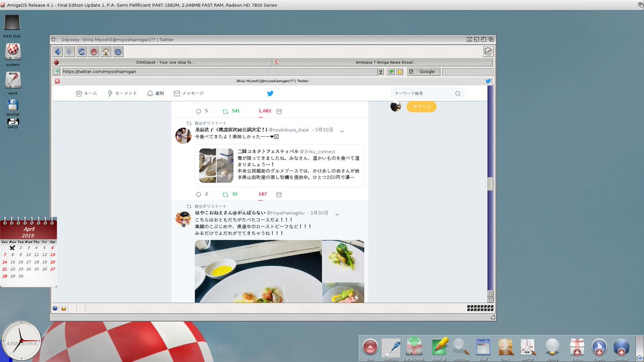644x362 pixels.
Task: Open the Amitopia Amiga News bookmark
Action: click(383, 62)
